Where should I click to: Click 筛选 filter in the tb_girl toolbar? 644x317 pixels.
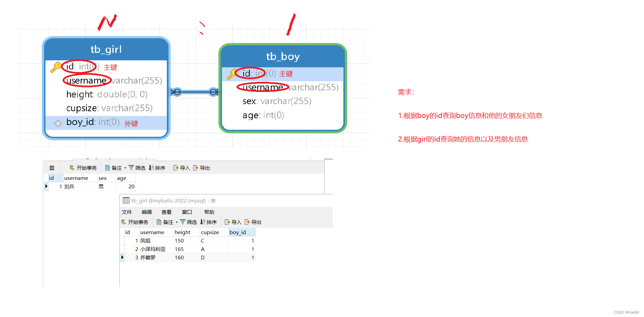(x=188, y=222)
